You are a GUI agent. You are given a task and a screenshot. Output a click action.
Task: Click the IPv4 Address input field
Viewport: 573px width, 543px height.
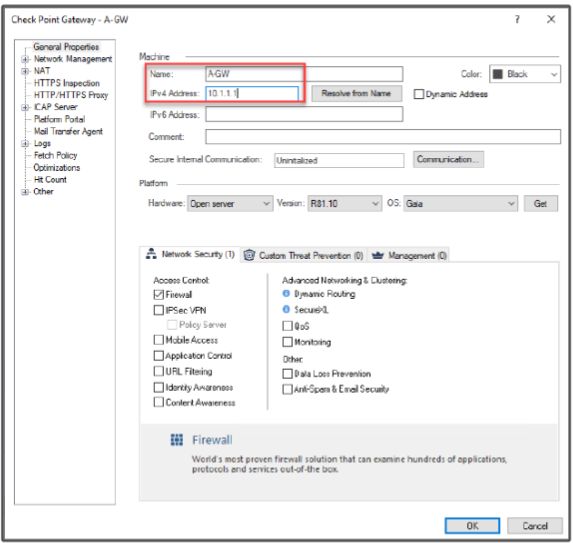(x=252, y=93)
